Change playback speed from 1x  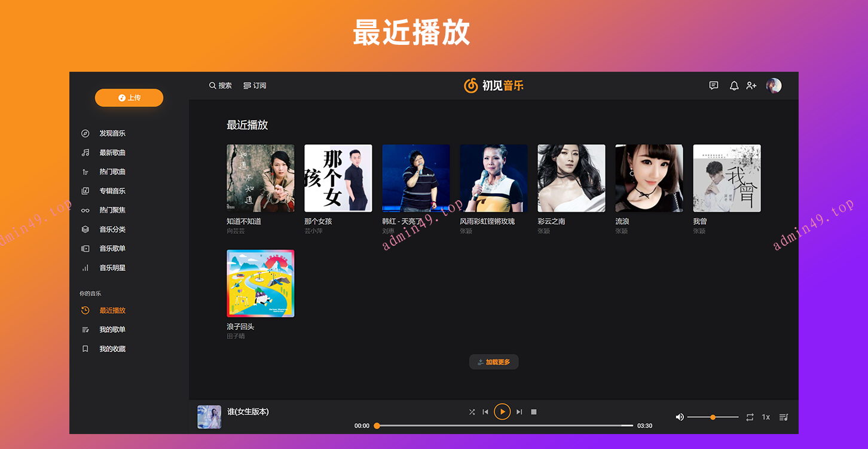(x=766, y=417)
